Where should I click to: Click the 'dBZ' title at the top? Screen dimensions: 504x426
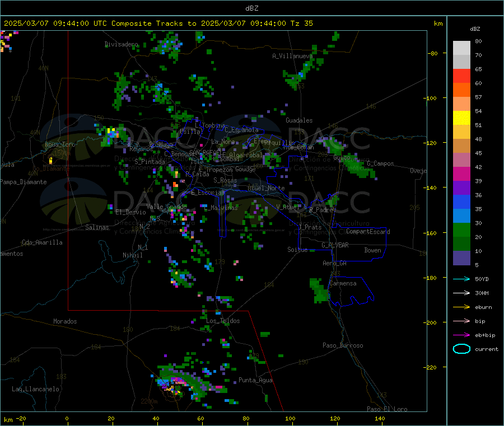pos(251,8)
